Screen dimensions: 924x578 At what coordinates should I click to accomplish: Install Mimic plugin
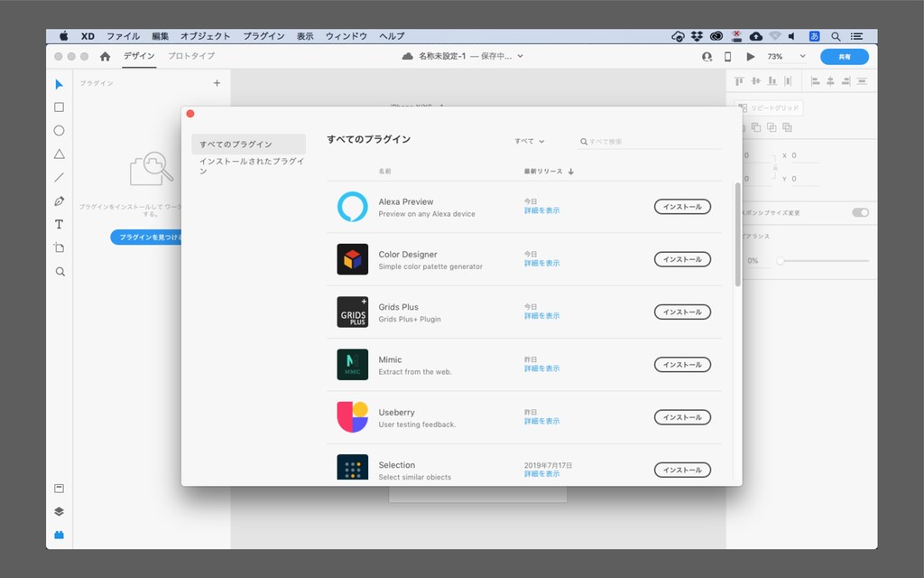pyautogui.click(x=682, y=365)
